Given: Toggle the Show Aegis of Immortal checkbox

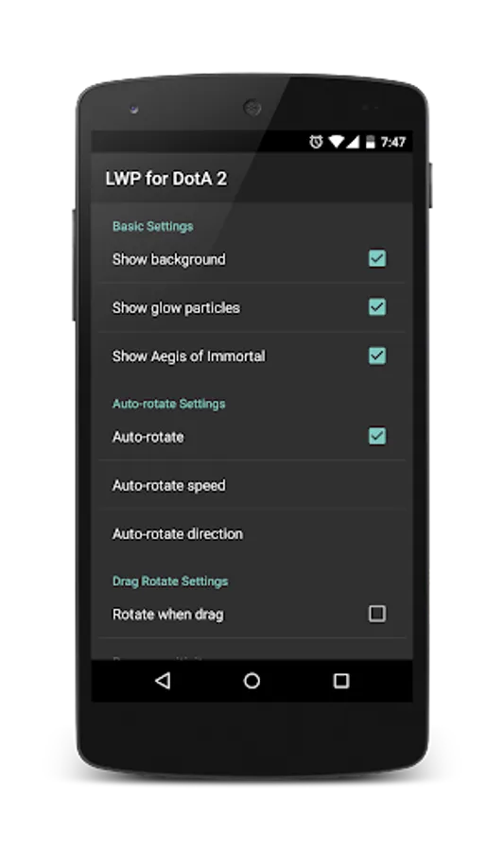Looking at the screenshot, I should 377,356.
